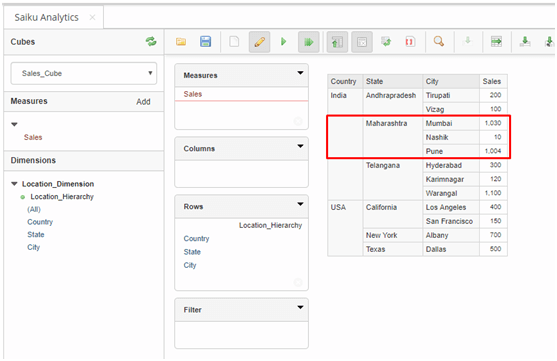
Task: Select Location_Hierarchy in Dimensions tree
Action: [x=62, y=197]
